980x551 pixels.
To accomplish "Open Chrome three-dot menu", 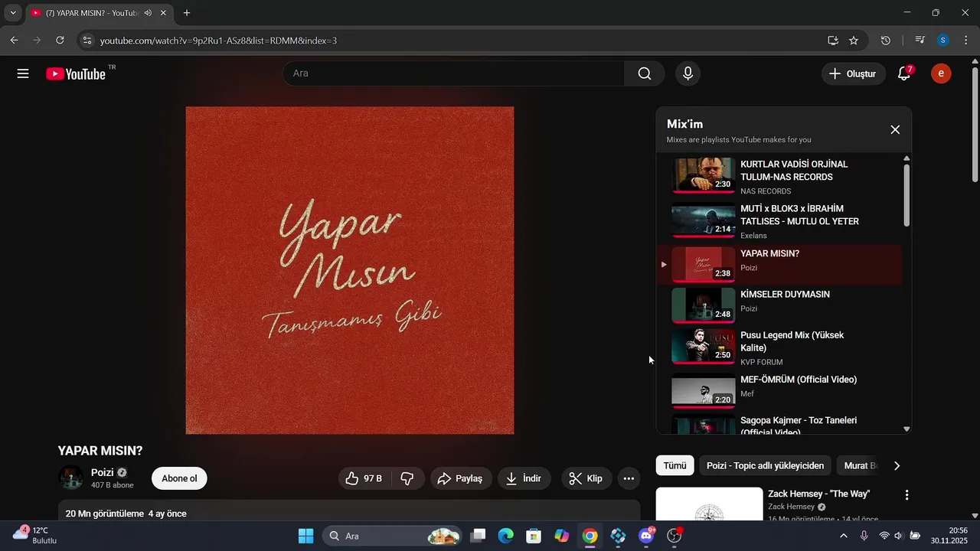I will [x=965, y=40].
